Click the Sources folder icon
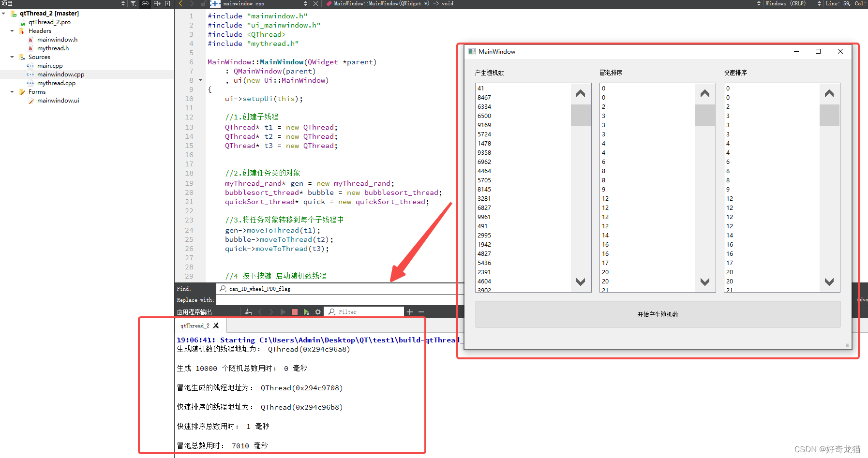 22,57
